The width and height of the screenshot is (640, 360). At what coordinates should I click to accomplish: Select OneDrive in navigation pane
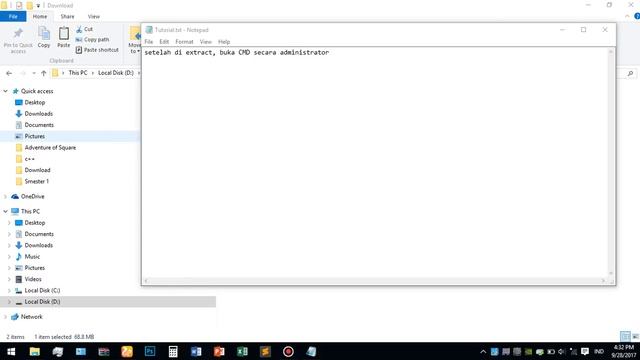[32, 196]
